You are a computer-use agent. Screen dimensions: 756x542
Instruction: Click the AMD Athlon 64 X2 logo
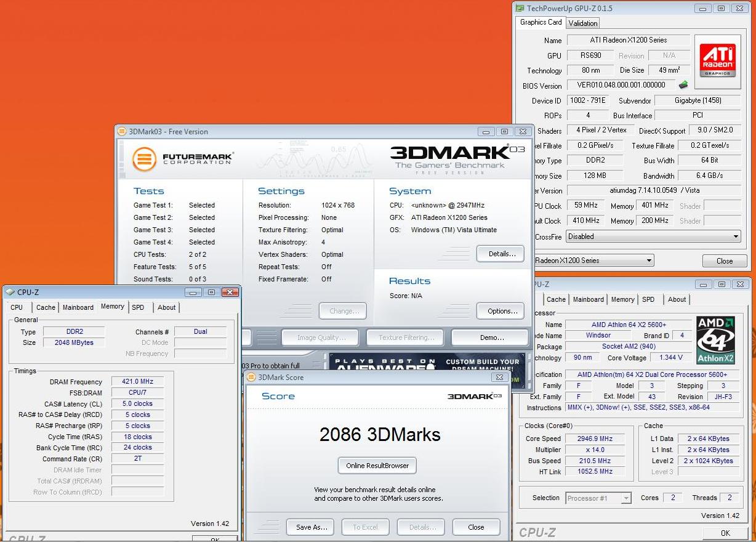point(715,340)
